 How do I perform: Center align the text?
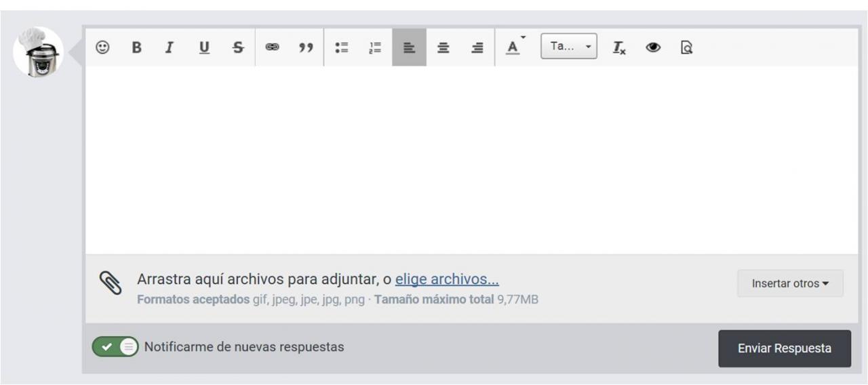point(443,47)
